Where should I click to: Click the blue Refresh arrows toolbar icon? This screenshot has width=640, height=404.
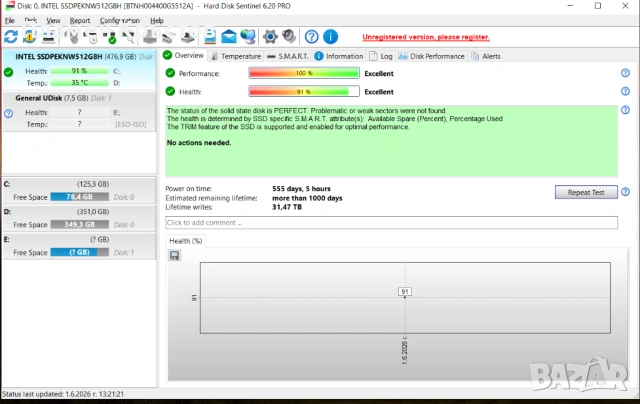tap(11, 37)
